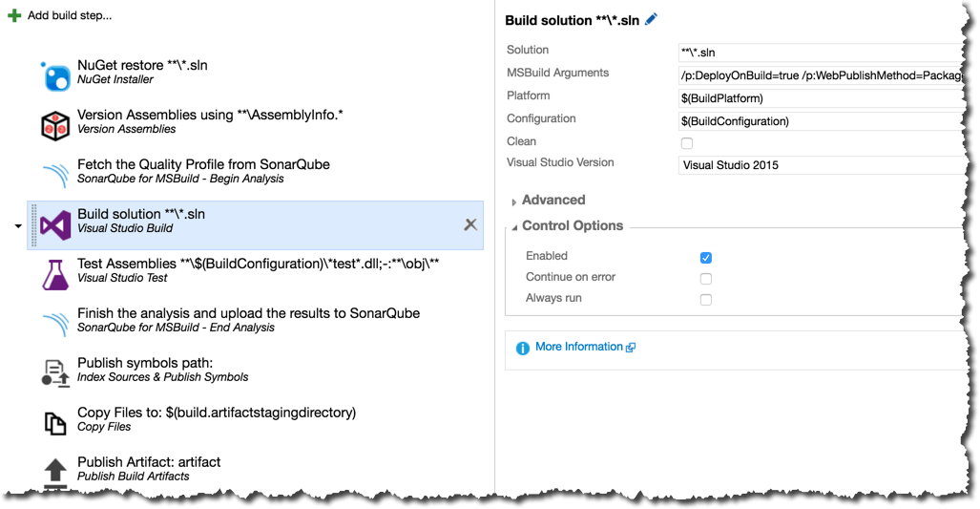Viewport: 980px width, 509px height.
Task: Click the Publish Build Artifacts arrow icon
Action: click(x=55, y=473)
